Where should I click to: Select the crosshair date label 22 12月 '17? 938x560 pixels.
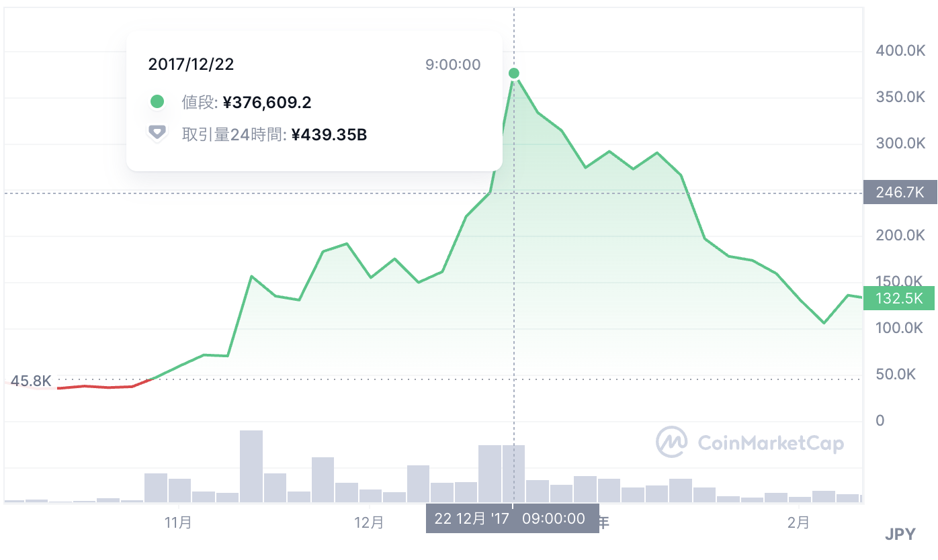click(469, 518)
